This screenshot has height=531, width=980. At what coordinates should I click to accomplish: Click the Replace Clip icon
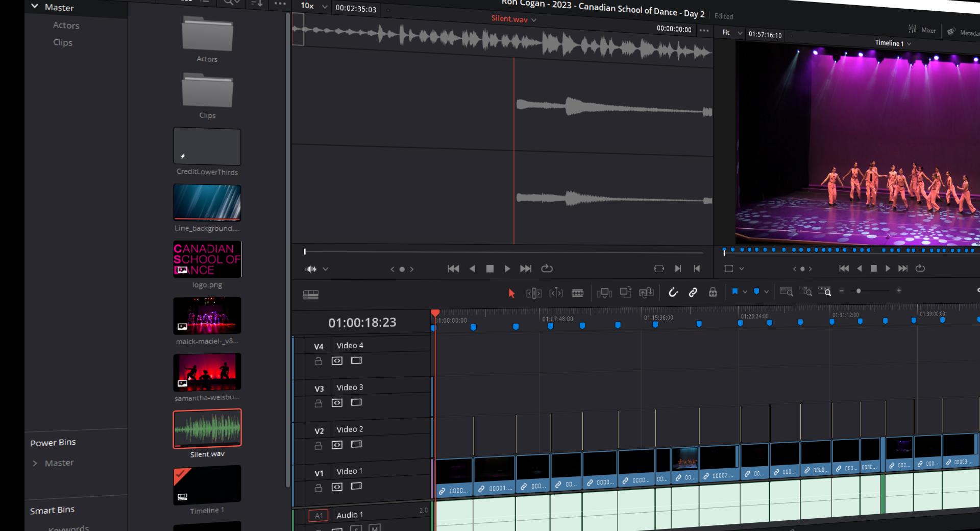click(646, 292)
